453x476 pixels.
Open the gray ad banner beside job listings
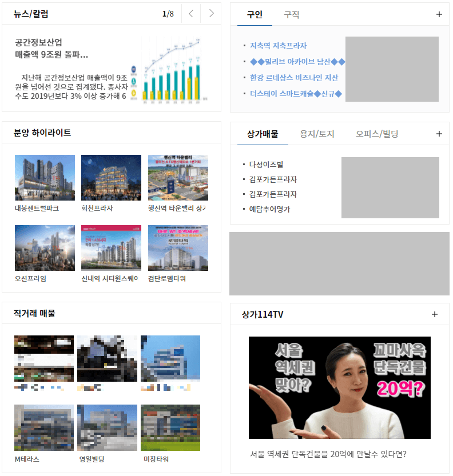392,69
